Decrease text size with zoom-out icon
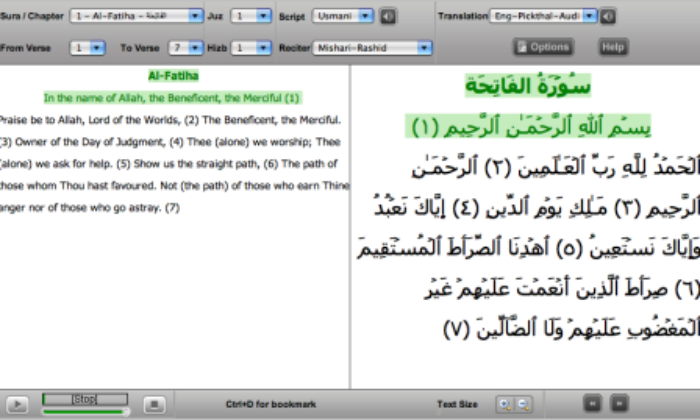Viewport: 700px width, 420px height. pyautogui.click(x=523, y=404)
